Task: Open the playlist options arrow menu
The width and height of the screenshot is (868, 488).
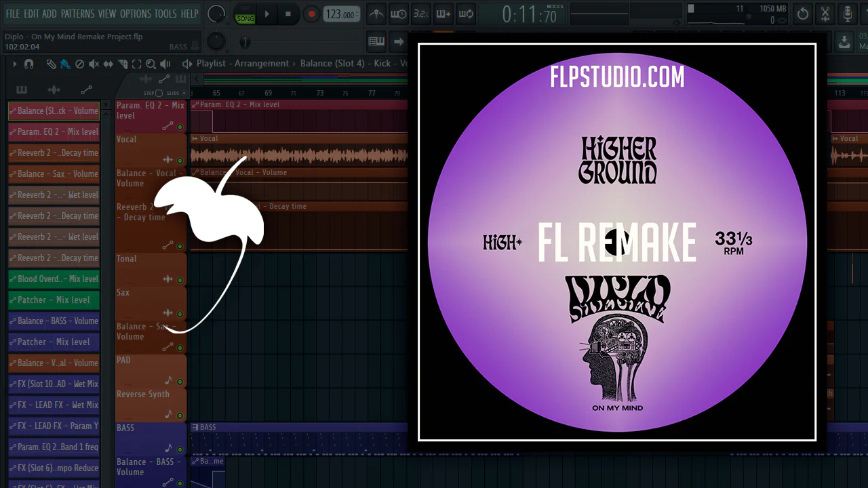Action: (14, 64)
